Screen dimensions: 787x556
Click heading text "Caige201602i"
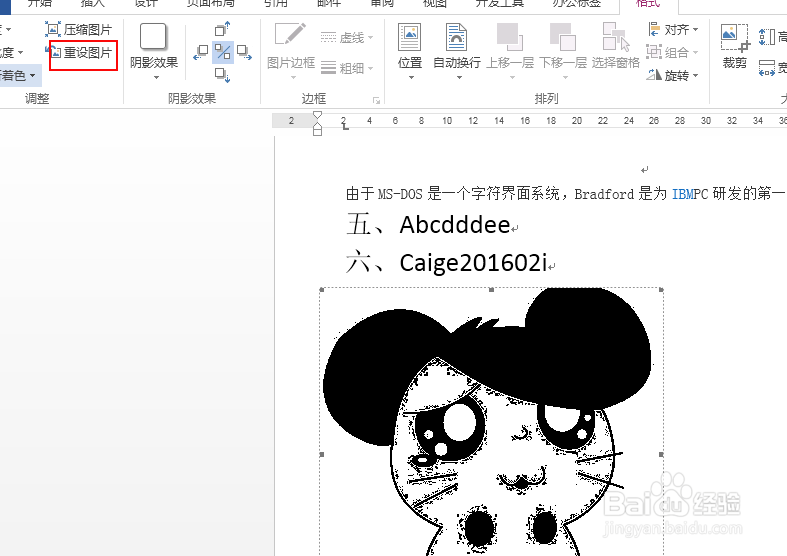(x=473, y=263)
